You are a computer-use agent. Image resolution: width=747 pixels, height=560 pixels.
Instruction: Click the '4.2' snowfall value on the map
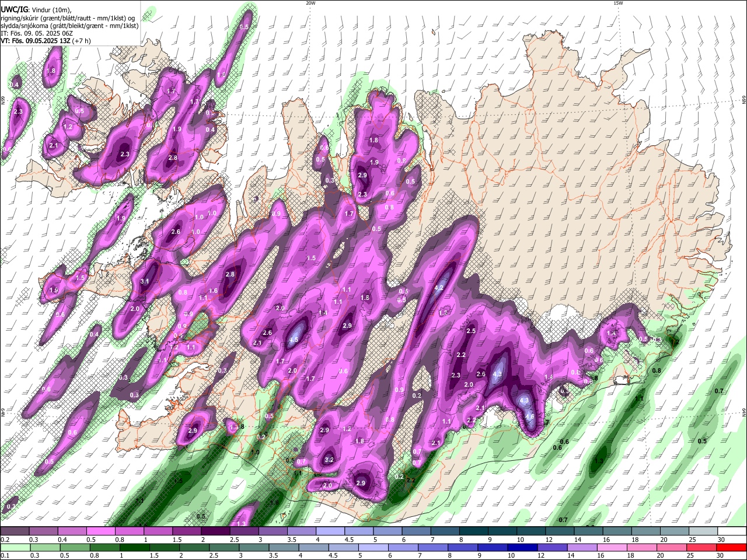click(439, 288)
